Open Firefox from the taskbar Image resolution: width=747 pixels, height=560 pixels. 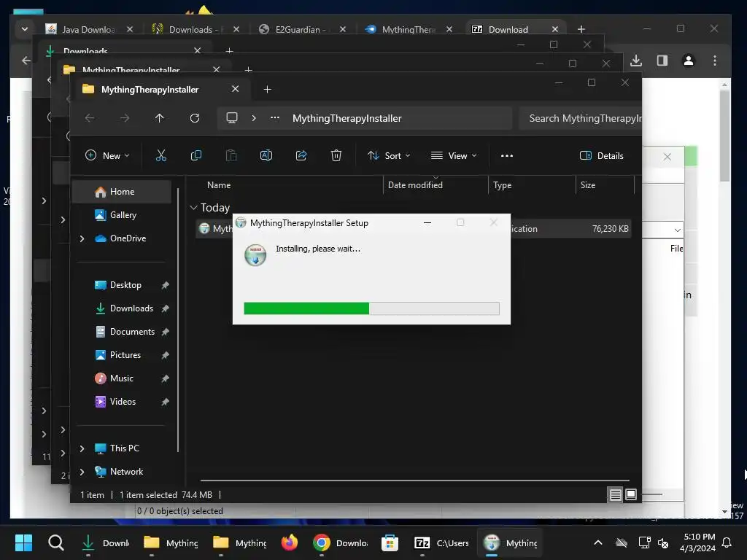[x=289, y=542]
